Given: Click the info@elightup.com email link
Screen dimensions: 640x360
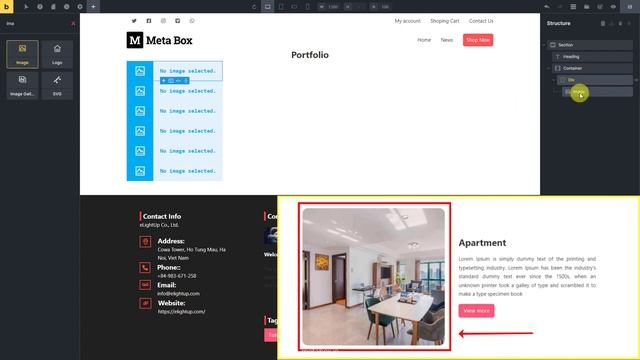Looking at the screenshot, I should 178,293.
